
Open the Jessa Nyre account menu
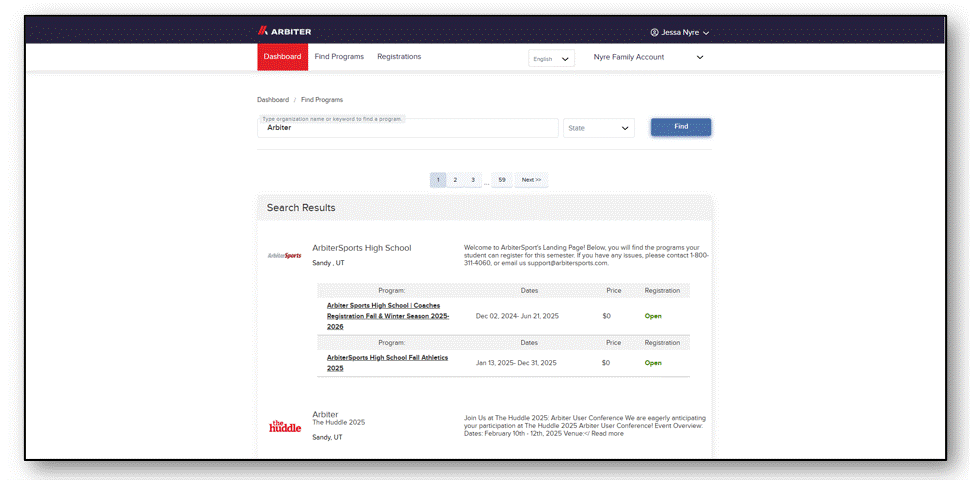[680, 32]
